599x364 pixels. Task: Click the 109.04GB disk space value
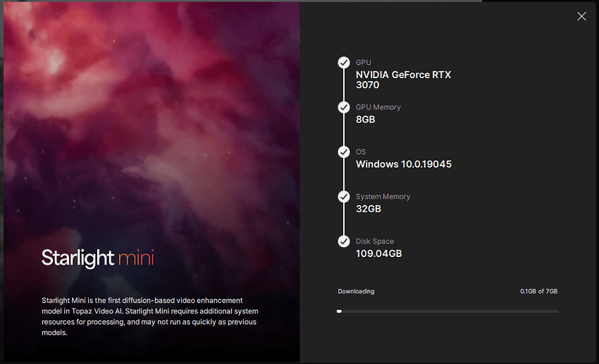coord(378,253)
